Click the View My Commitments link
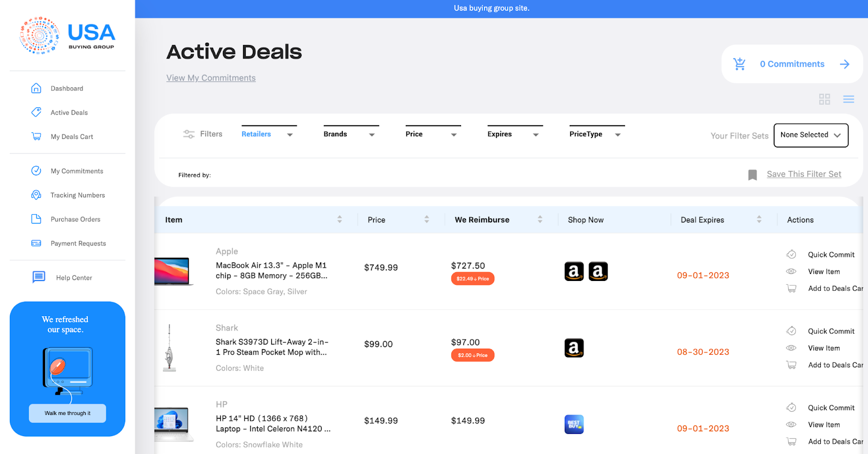868x454 pixels. 211,78
